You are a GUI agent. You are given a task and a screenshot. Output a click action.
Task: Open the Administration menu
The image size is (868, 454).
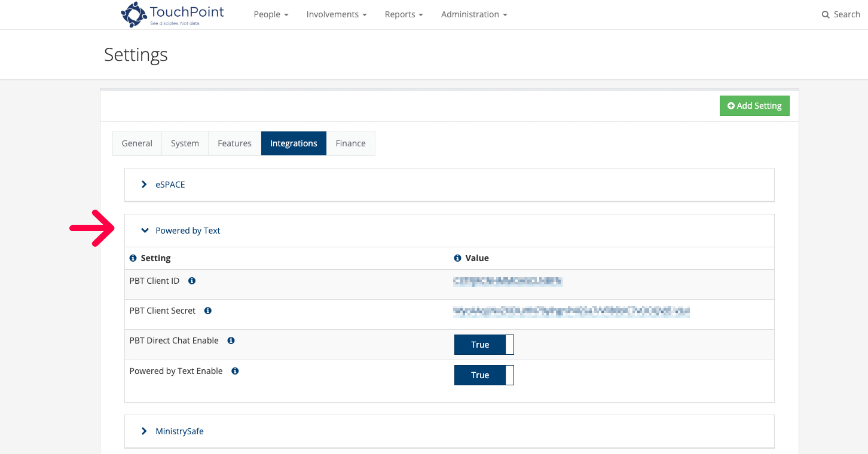click(x=474, y=14)
